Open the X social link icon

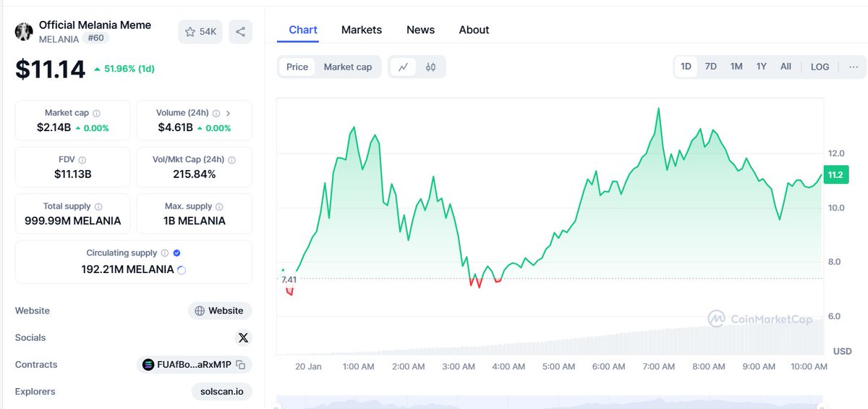243,338
